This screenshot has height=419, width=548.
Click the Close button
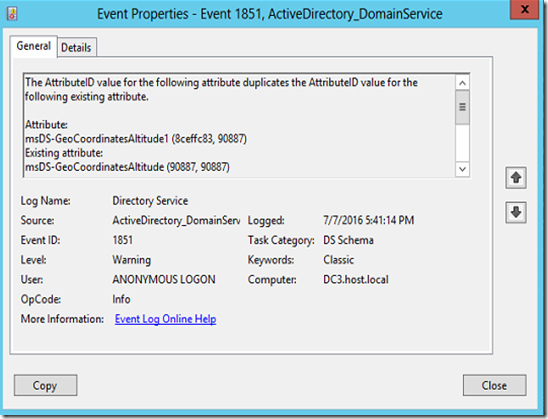click(494, 385)
